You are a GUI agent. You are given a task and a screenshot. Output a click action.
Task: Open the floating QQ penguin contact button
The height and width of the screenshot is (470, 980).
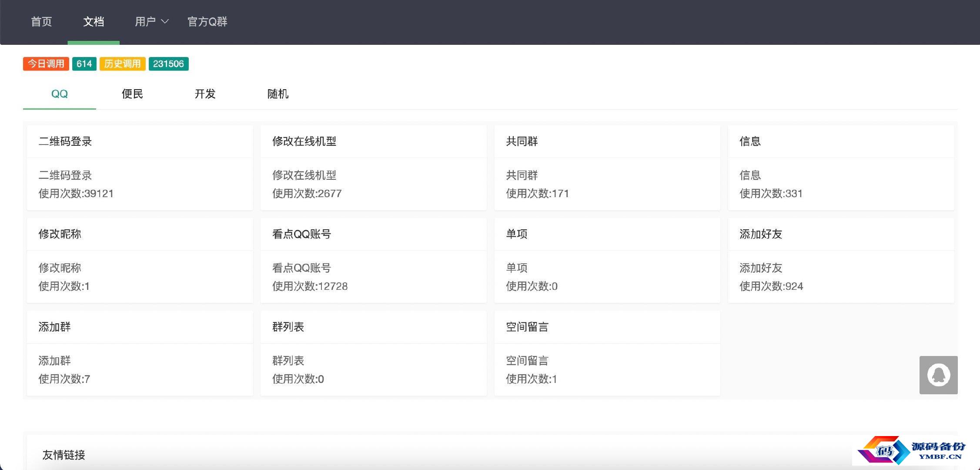tap(938, 375)
